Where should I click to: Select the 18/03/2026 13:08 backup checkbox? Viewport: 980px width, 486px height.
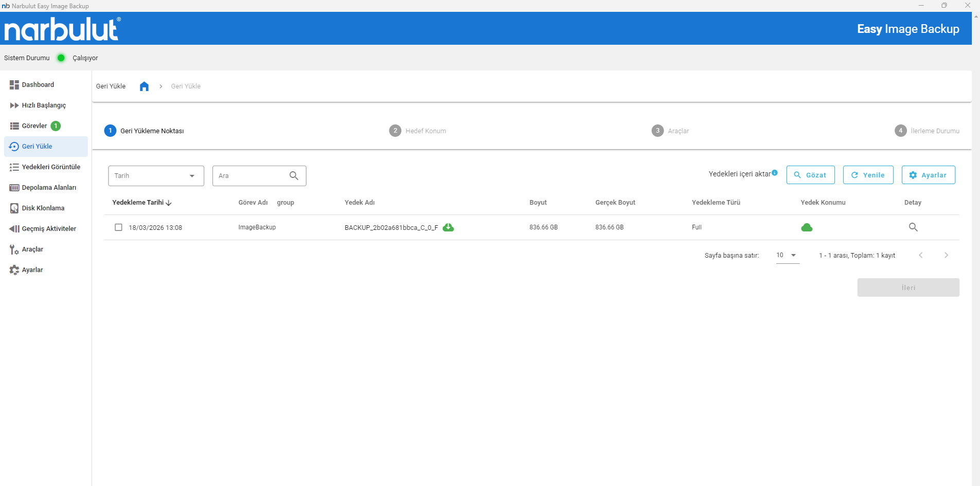[x=118, y=227]
